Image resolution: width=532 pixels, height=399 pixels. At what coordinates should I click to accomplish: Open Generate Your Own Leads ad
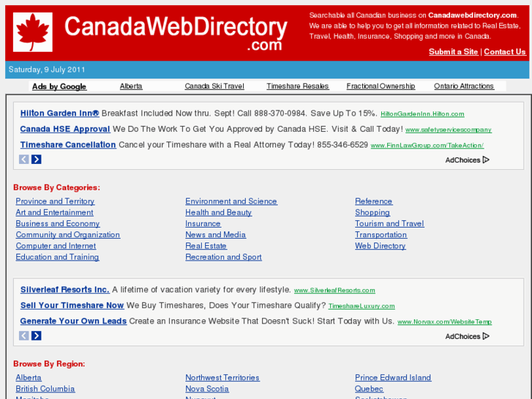coord(73,321)
